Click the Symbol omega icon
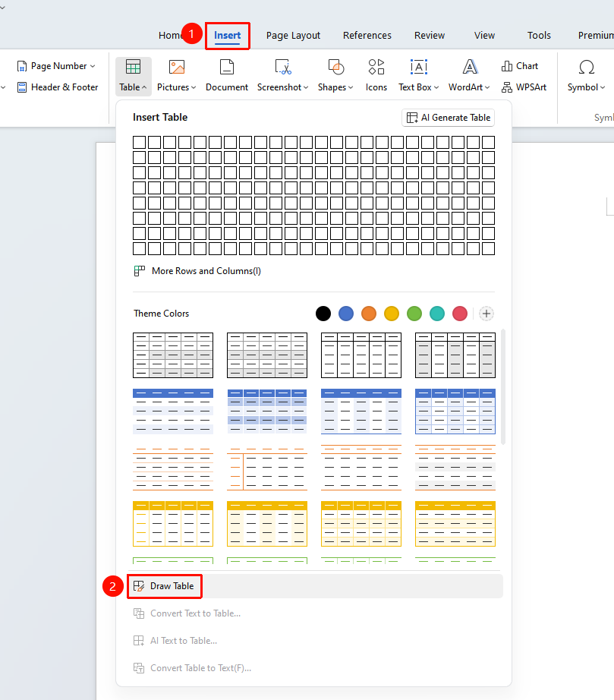Screen dimensions: 614x700 (x=587, y=68)
